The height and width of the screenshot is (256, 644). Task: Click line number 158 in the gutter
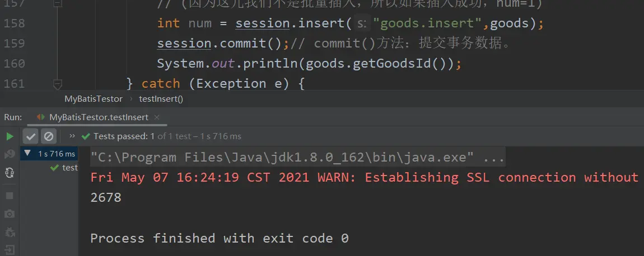pos(15,23)
